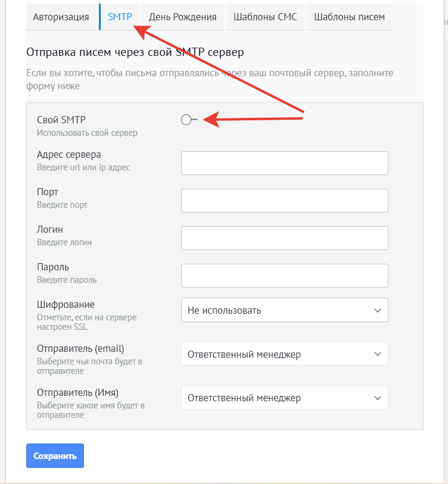The width and height of the screenshot is (448, 484).
Task: Click the Адрес сервера label
Action: point(69,154)
